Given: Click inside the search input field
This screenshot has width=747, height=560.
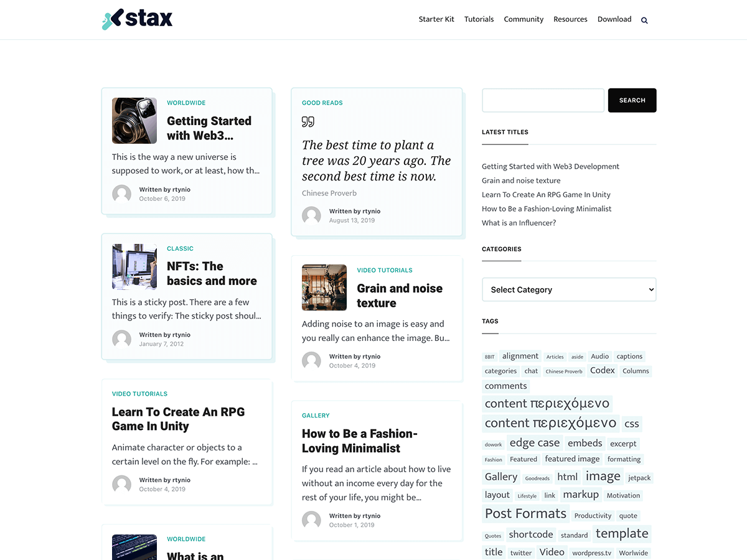Looking at the screenshot, I should tap(542, 100).
